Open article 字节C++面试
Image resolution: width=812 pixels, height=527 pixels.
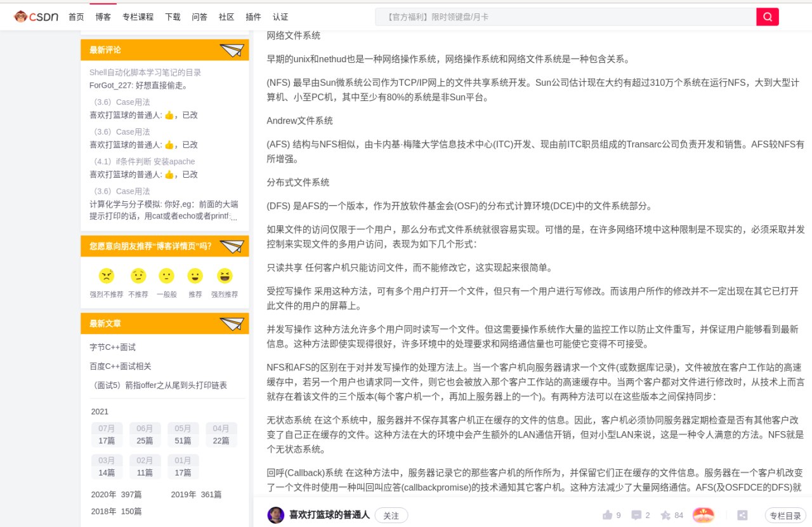point(112,347)
